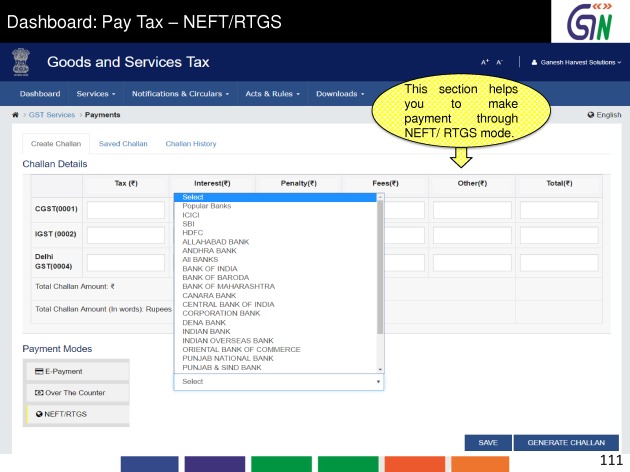Screen dimensions: 630x472
Task: Click the English language link
Action: coord(609,115)
